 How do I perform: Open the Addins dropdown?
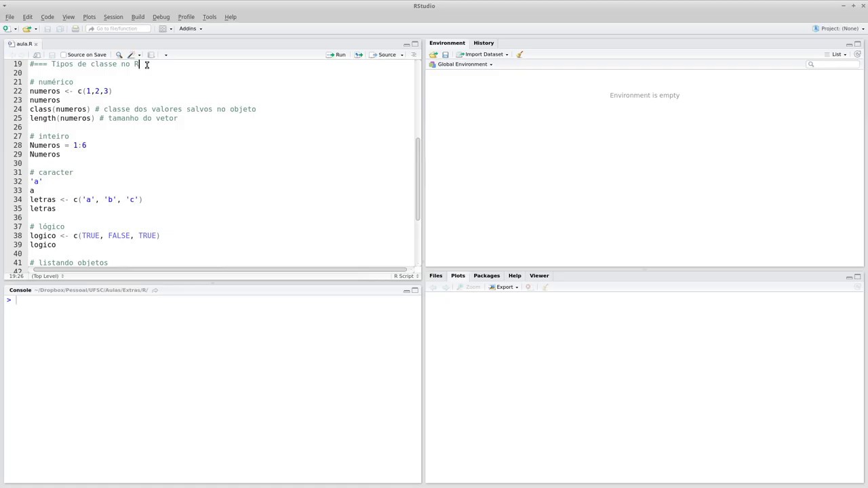pos(191,28)
